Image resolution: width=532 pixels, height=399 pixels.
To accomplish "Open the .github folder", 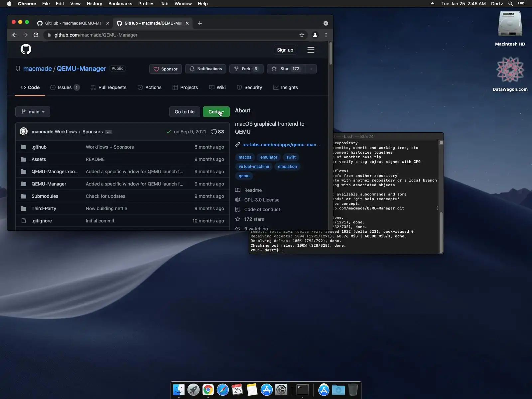I will point(39,147).
